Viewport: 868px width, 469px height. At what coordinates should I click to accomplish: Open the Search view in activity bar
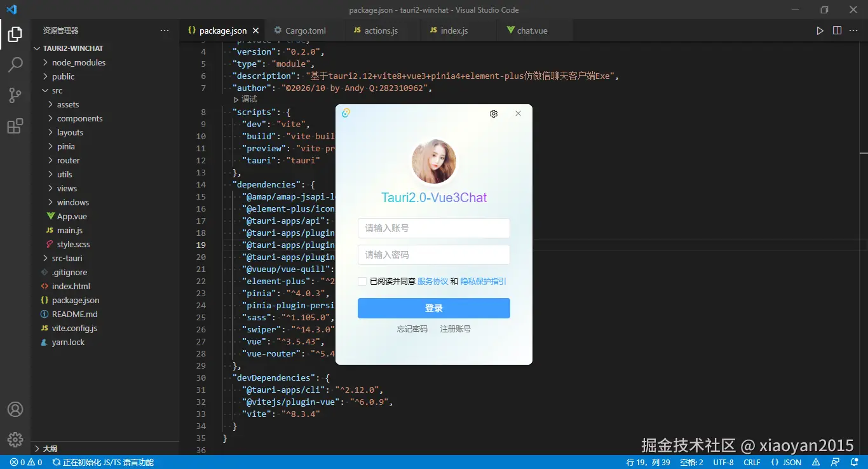tap(15, 65)
